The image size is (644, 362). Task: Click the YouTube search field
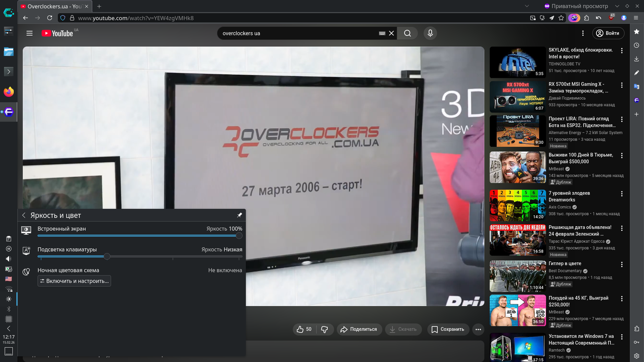[299, 33]
